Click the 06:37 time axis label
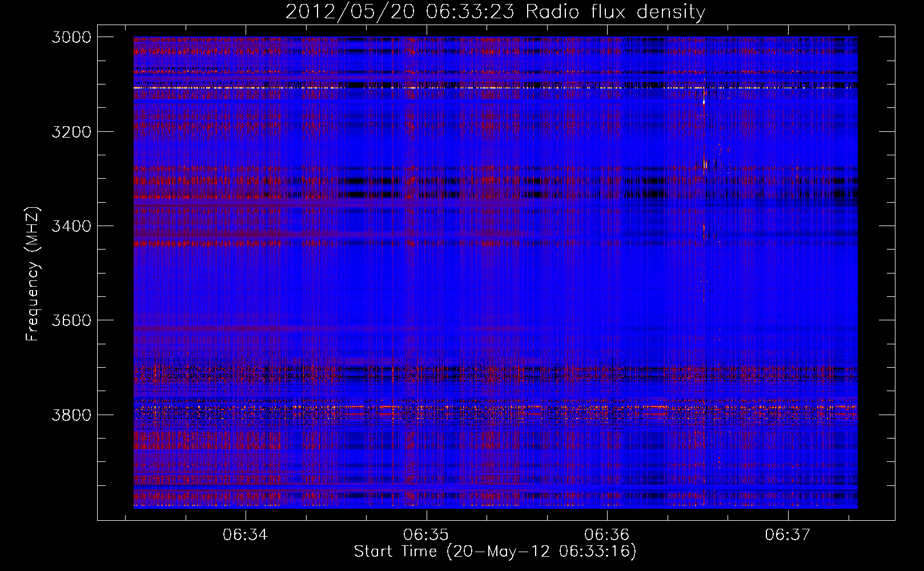This screenshot has height=571, width=924. [788, 535]
